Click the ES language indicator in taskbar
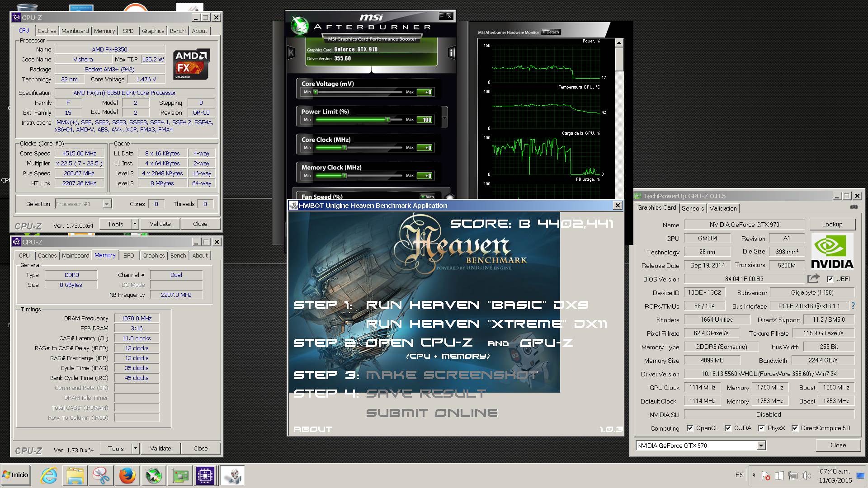Screen dimensions: 868x488 [739, 475]
